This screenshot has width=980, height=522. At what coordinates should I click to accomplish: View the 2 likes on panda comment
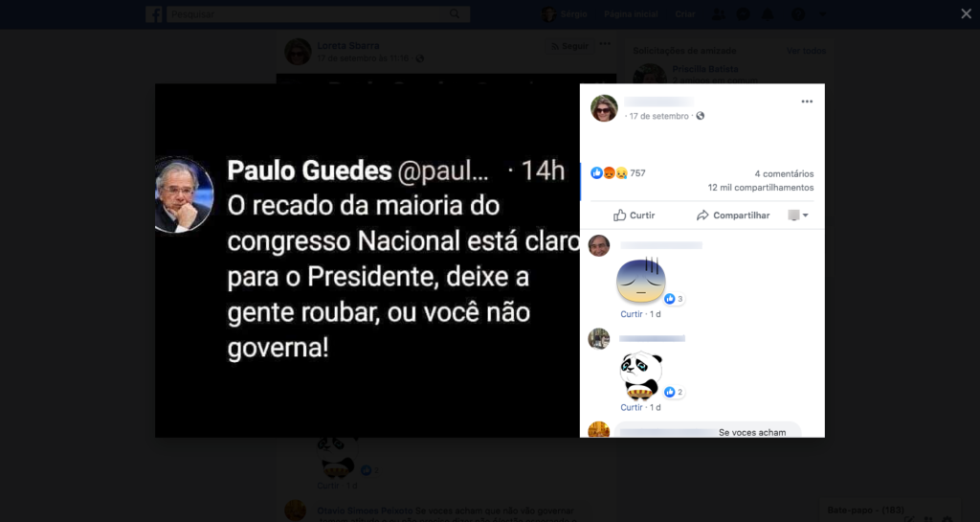tap(674, 392)
